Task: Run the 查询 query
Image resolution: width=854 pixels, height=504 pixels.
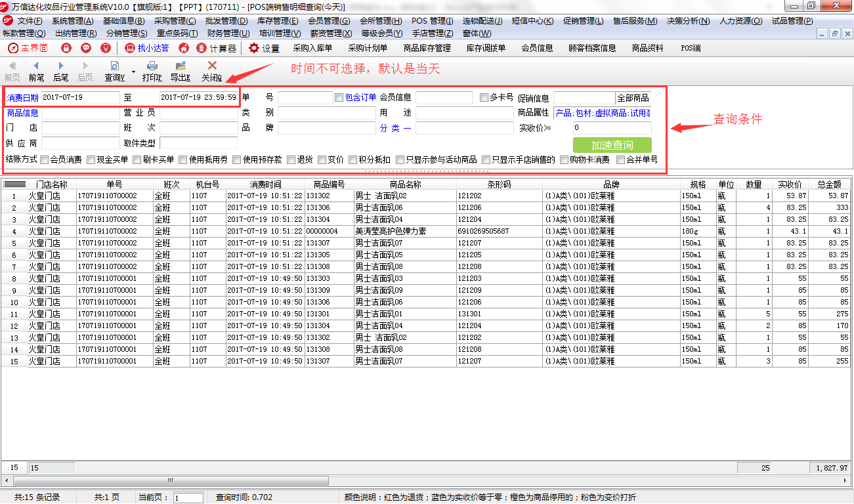Action: [114, 71]
